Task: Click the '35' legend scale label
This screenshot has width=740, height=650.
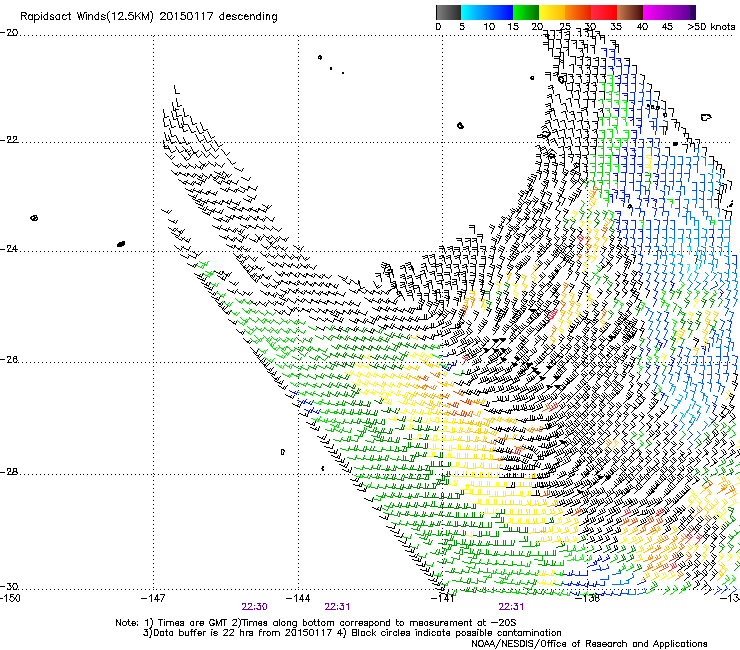Action: (x=616, y=26)
